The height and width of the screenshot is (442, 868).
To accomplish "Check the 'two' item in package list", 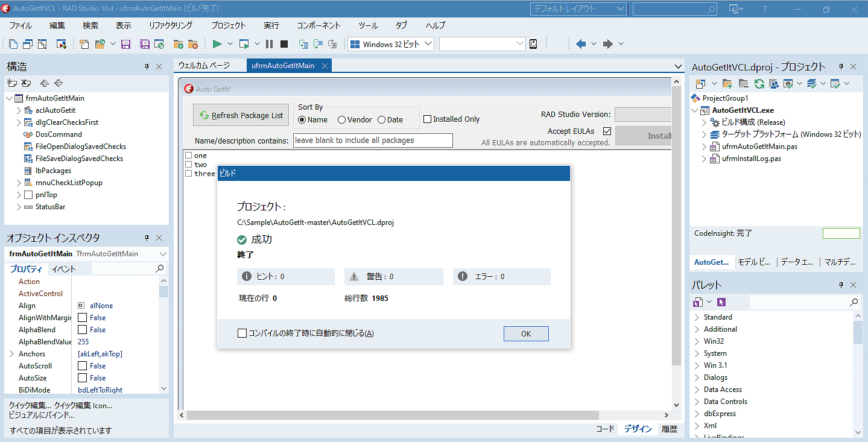I will tap(189, 165).
